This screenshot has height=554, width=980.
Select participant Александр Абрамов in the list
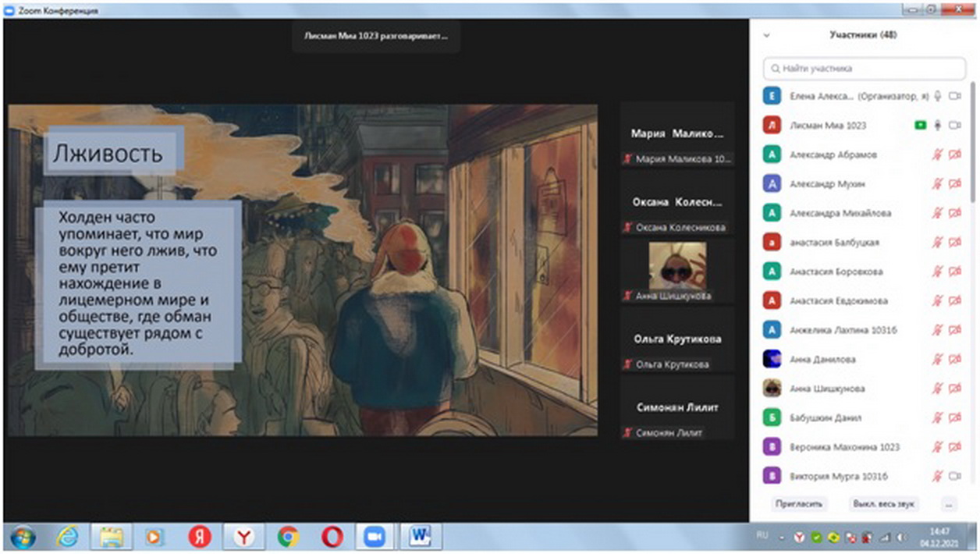pyautogui.click(x=864, y=154)
